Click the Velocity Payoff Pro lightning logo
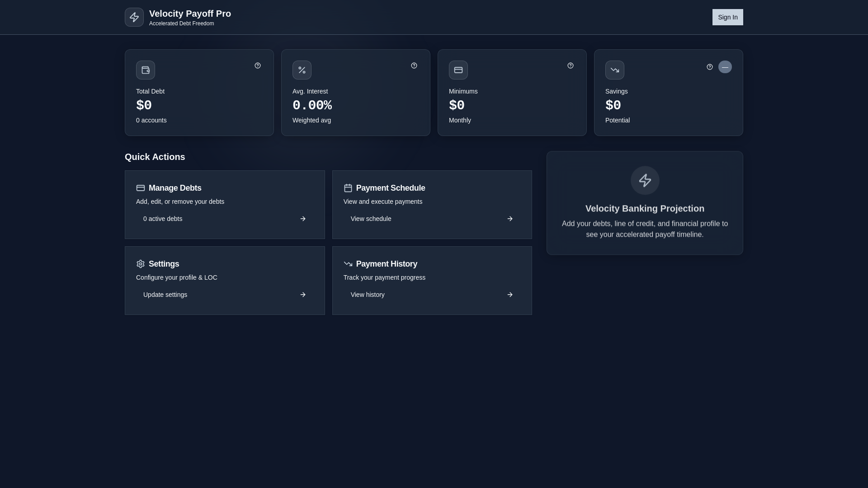This screenshot has width=868, height=488. click(x=134, y=17)
